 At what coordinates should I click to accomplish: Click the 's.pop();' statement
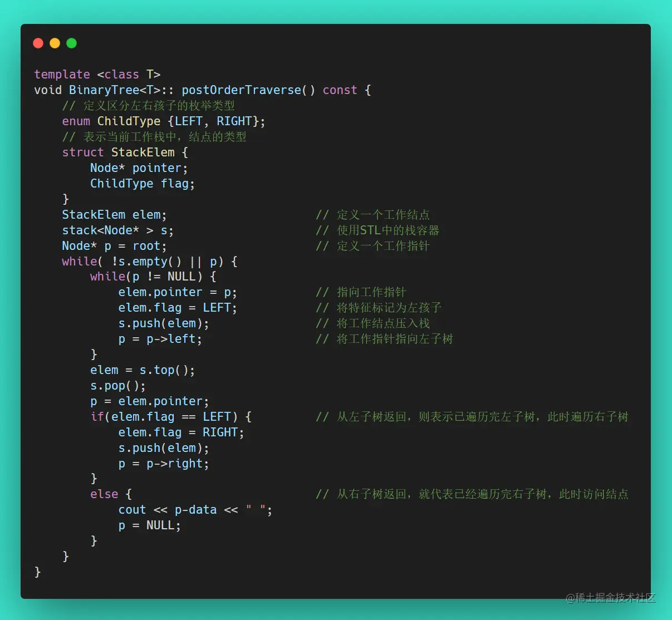click(x=118, y=386)
